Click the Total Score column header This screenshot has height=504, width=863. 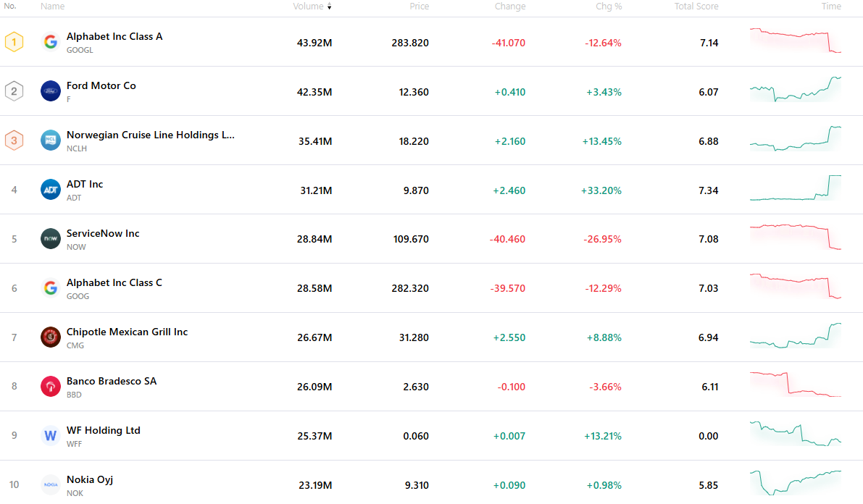coord(696,6)
